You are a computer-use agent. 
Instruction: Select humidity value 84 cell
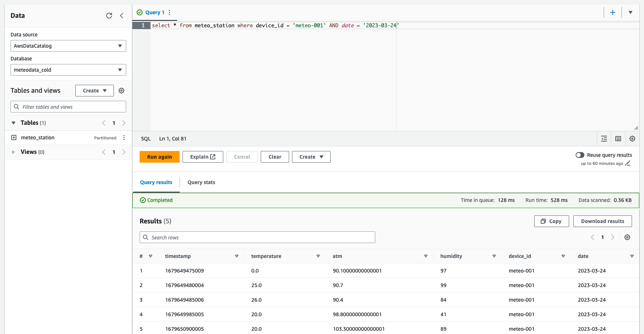click(443, 300)
